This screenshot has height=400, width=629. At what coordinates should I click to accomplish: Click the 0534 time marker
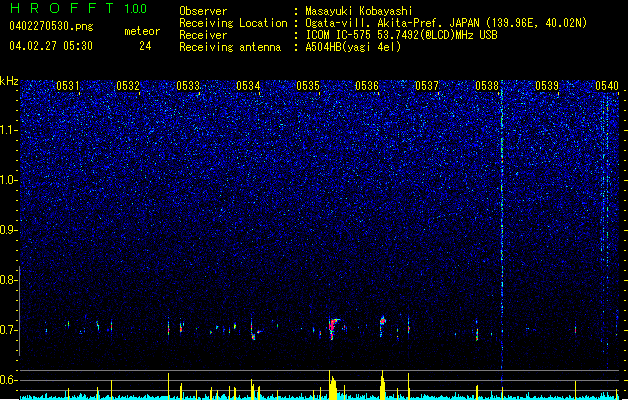coord(248,86)
